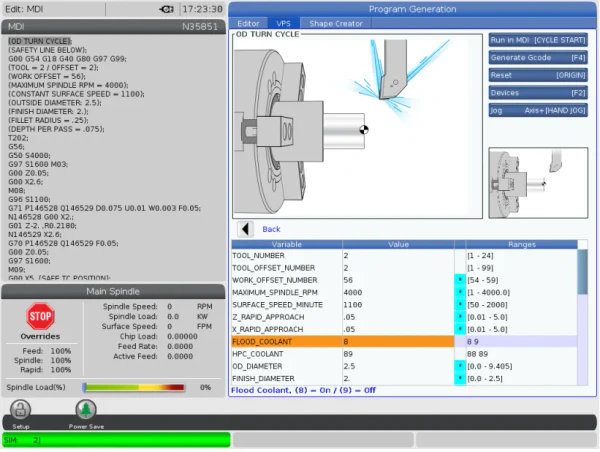Click the OD Turn Cycle illustration
The height and width of the screenshot is (452, 600).
coord(357,126)
